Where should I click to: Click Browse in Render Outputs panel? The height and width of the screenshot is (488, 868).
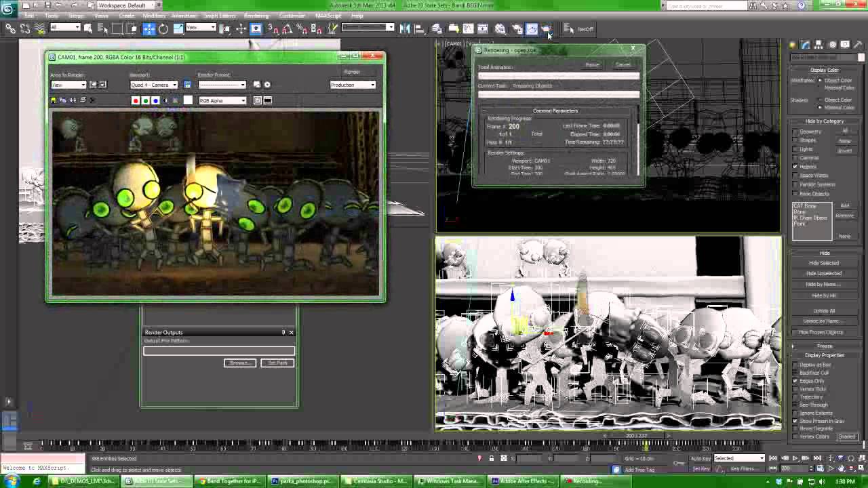pyautogui.click(x=240, y=363)
